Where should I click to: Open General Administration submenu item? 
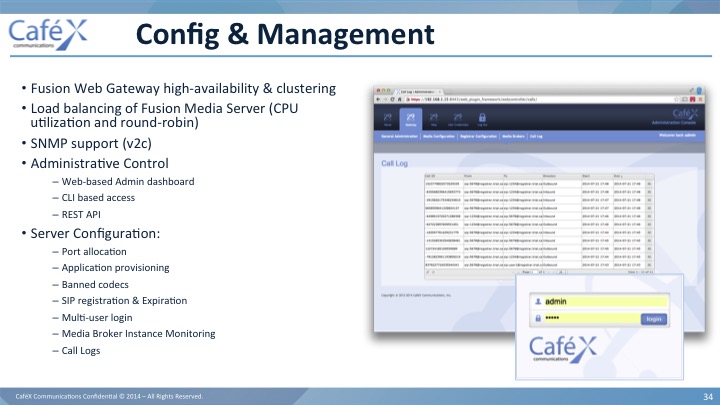coord(399,136)
